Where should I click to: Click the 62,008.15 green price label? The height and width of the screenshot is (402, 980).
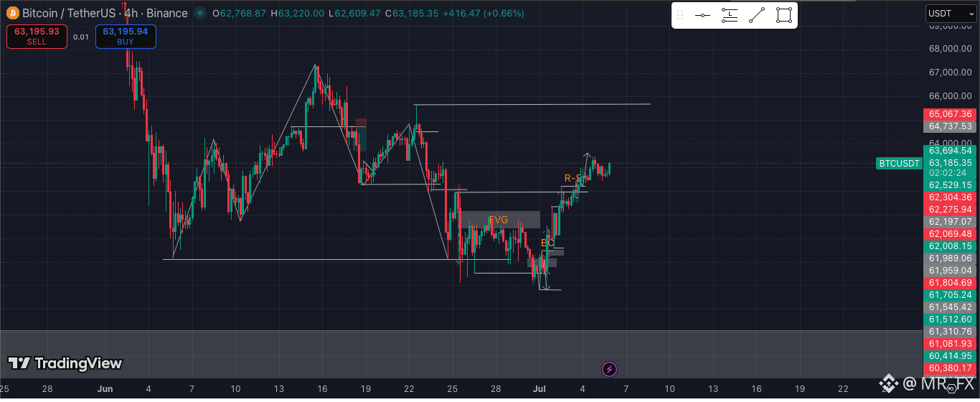coord(950,246)
